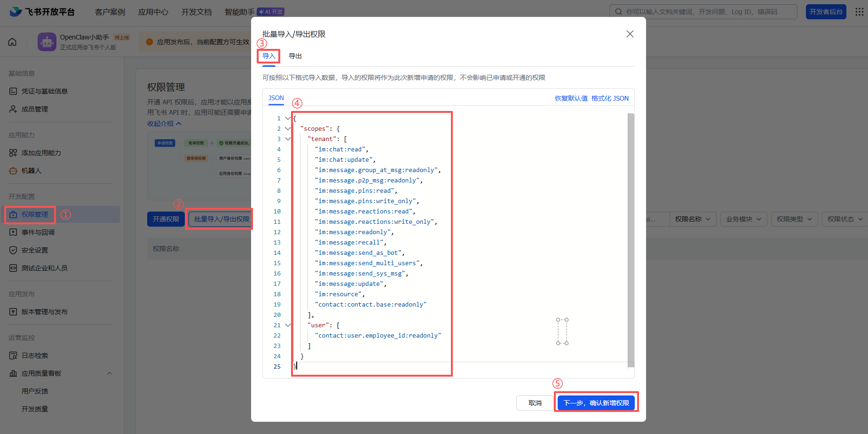The width and height of the screenshot is (868, 434).
Task: Click the OpenClaw小助手 app avatar
Action: (47, 42)
